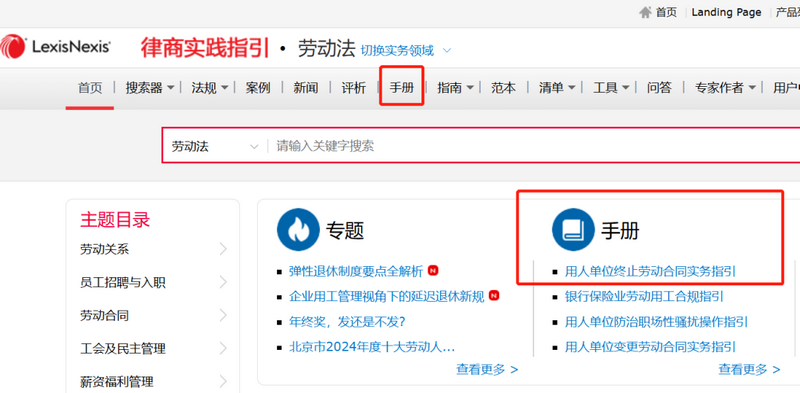Expand 劳动合同 in 主题目录

tap(153, 315)
